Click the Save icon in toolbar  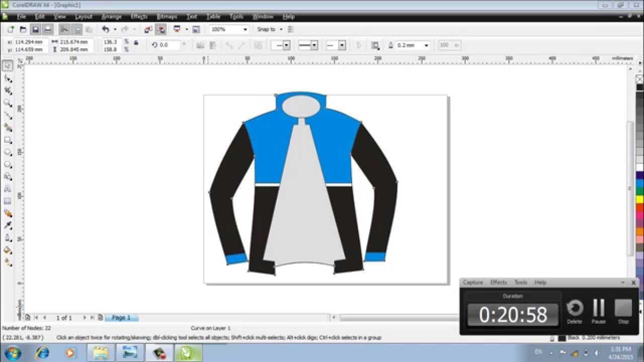[36, 30]
